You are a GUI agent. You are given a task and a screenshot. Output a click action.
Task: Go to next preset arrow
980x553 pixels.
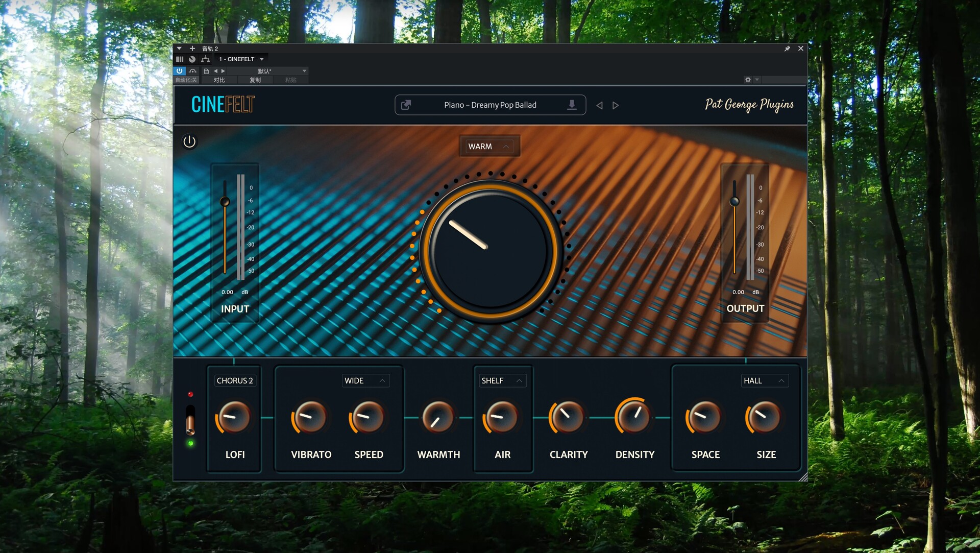pos(616,105)
